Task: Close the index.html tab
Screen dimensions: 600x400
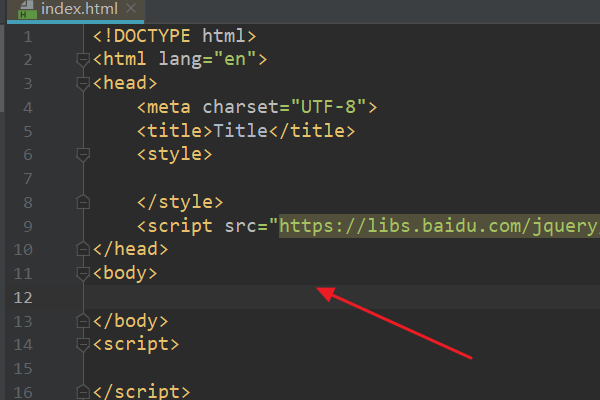Action: pos(131,8)
